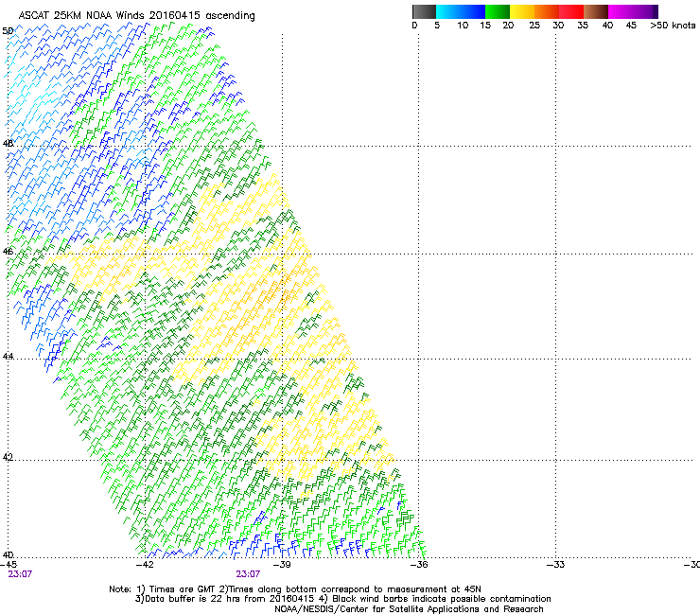The width and height of the screenshot is (700, 615).
Task: Click the '10' legend tick label
Action: pyautogui.click(x=463, y=26)
